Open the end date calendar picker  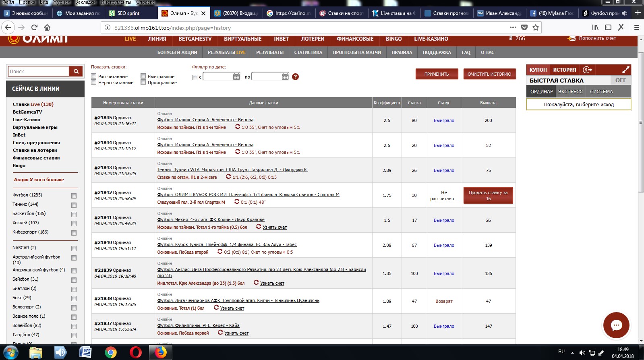285,77
